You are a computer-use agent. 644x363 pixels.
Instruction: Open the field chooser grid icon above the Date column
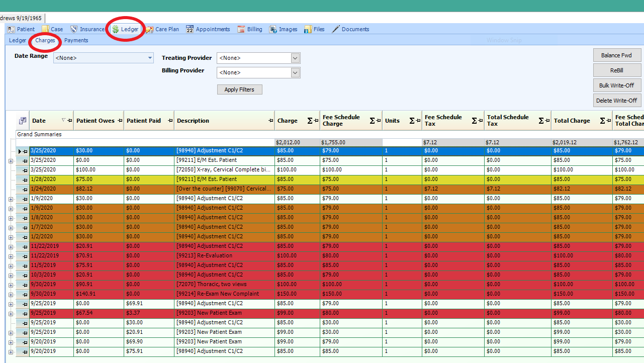[22, 120]
